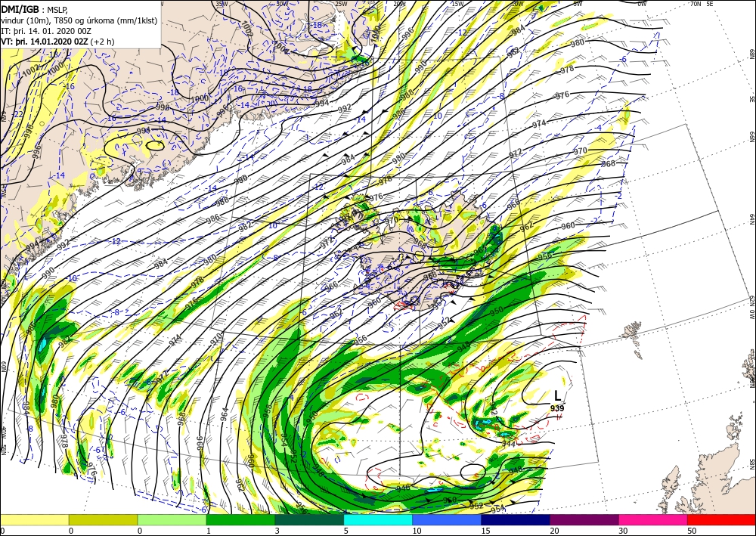Click the '30W' longitude label
The height and width of the screenshot is (536, 756).
tap(283, 4)
